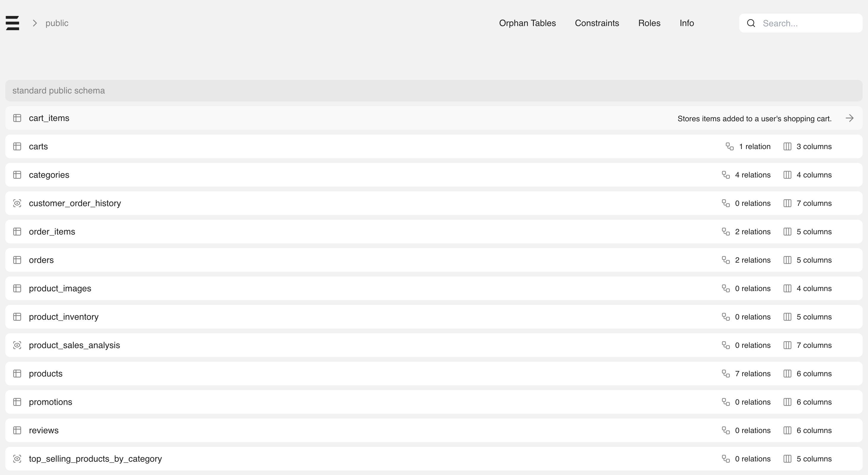Expand relations for order_items
Screen dimensions: 868x475
click(x=726, y=231)
